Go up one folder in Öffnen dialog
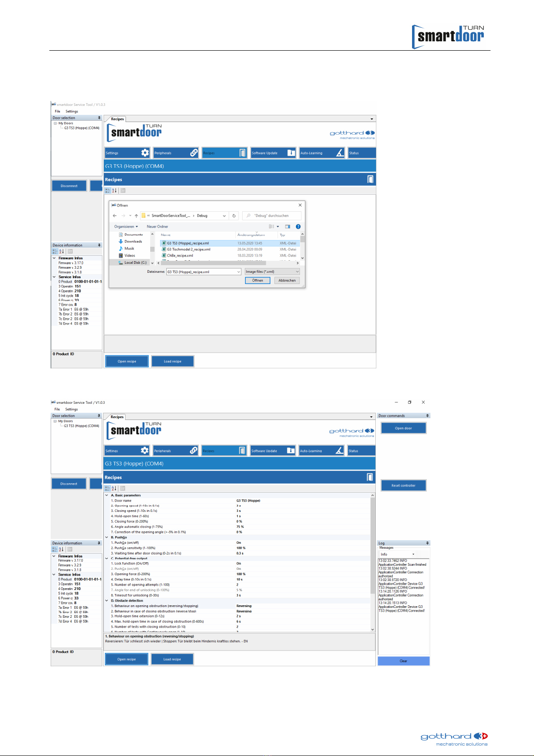This screenshot has height=756, width=534. pos(136,216)
